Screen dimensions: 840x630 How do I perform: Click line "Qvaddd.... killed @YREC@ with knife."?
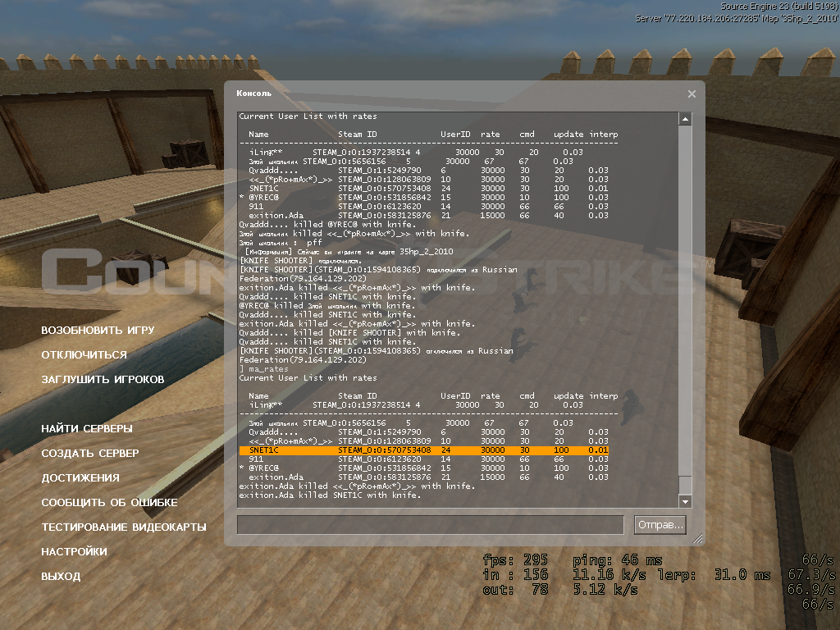326,225
